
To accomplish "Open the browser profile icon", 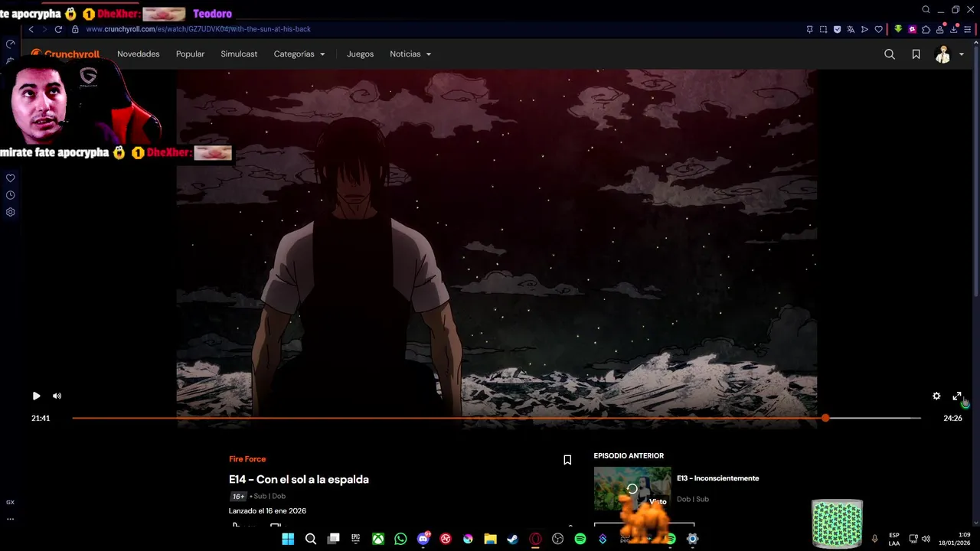I will (x=939, y=29).
